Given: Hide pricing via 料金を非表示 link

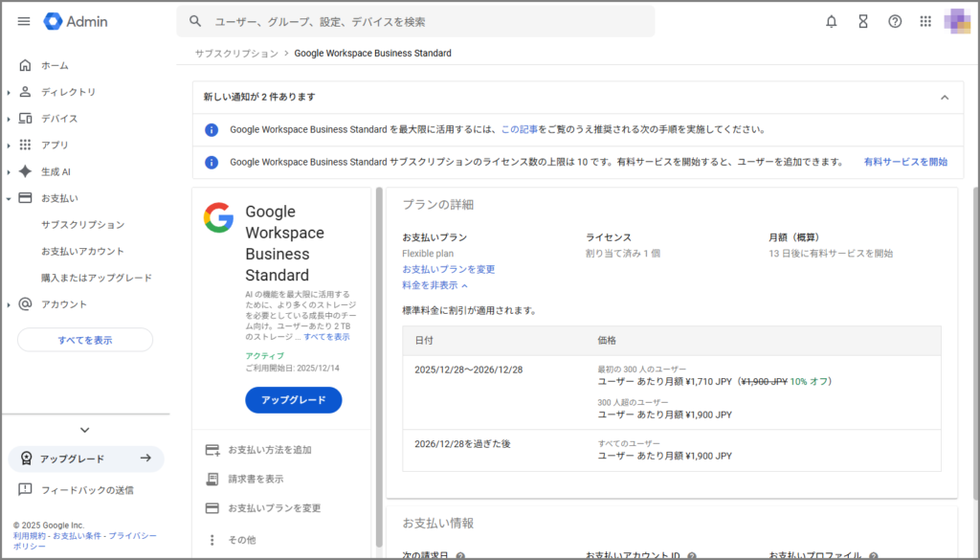Looking at the screenshot, I should click(435, 285).
